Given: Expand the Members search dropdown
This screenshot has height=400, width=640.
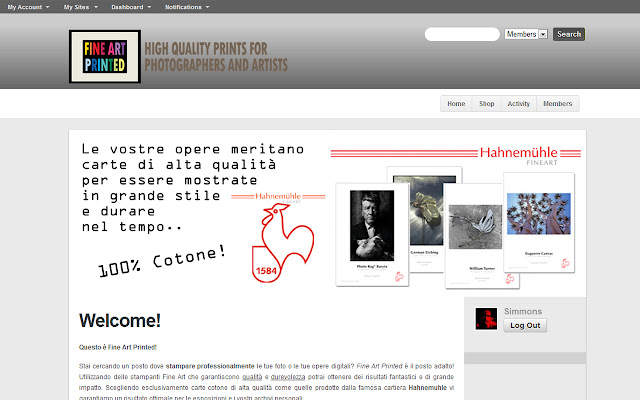Looking at the screenshot, I should click(526, 34).
